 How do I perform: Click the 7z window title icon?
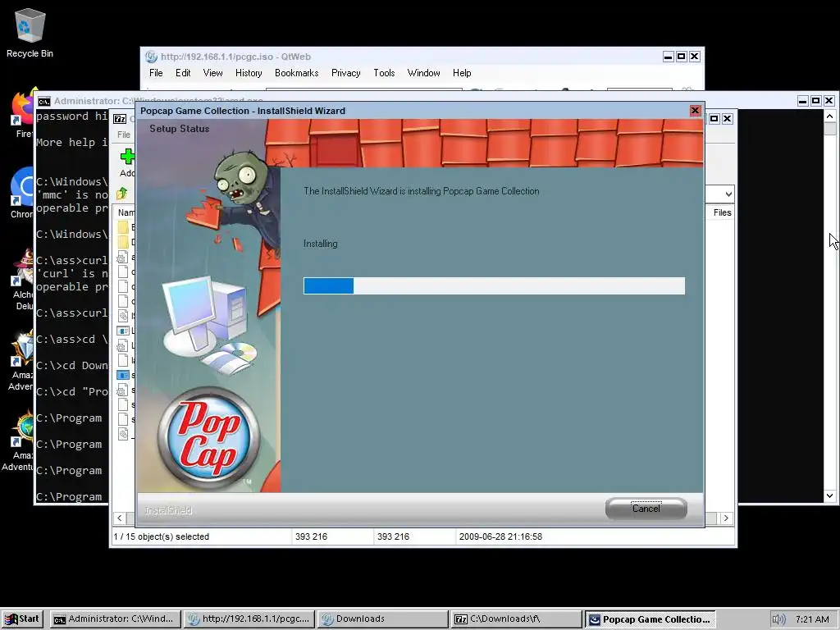tap(120, 119)
